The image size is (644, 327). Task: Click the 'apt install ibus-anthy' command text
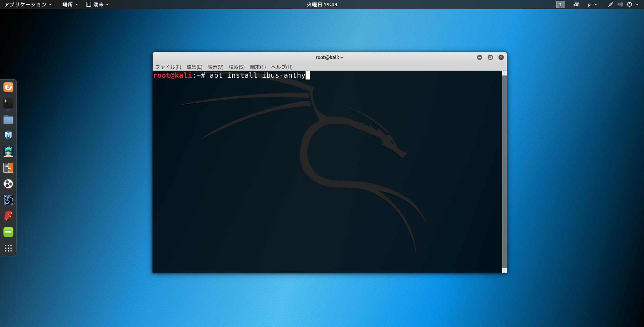point(258,75)
